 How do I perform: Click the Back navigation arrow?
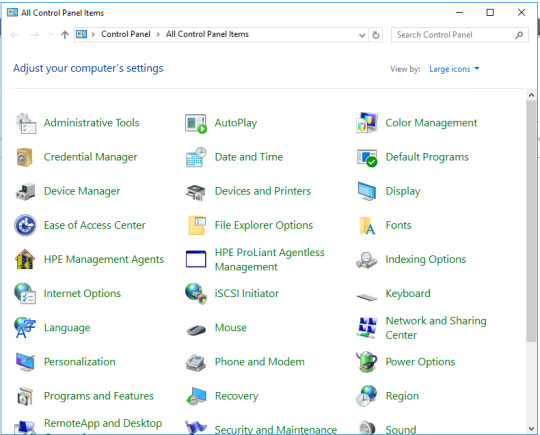pyautogui.click(x=14, y=35)
